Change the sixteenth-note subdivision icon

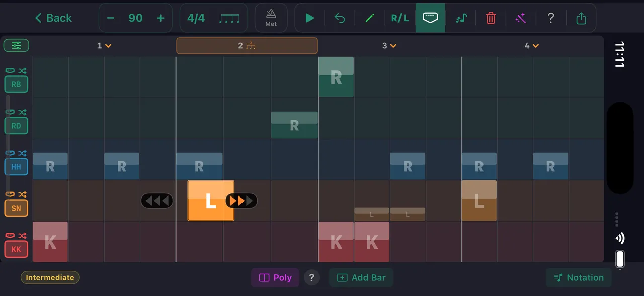[x=229, y=18]
